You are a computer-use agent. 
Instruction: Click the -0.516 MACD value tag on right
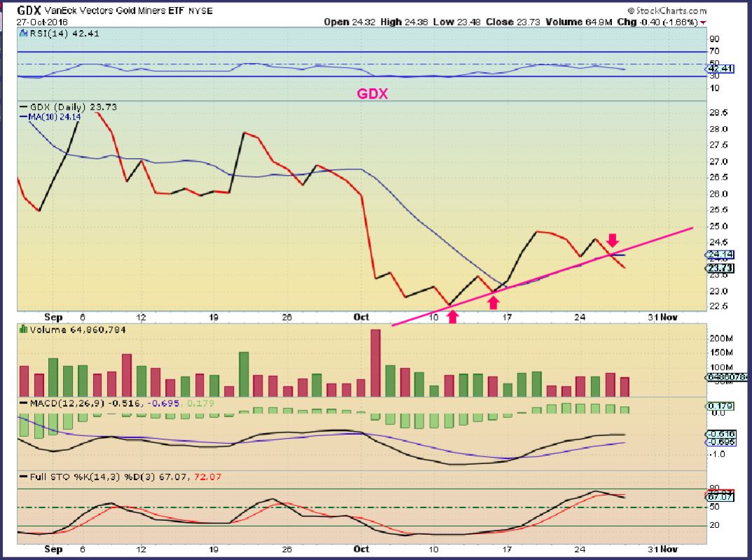720,435
